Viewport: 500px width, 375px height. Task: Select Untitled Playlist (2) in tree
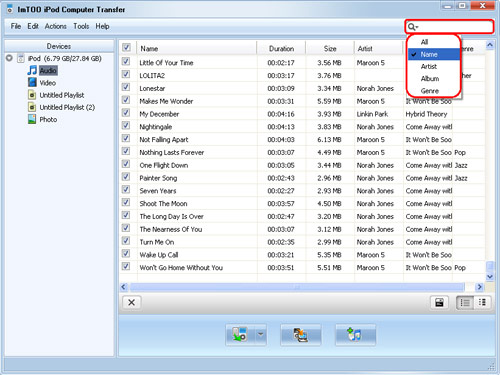coord(67,107)
